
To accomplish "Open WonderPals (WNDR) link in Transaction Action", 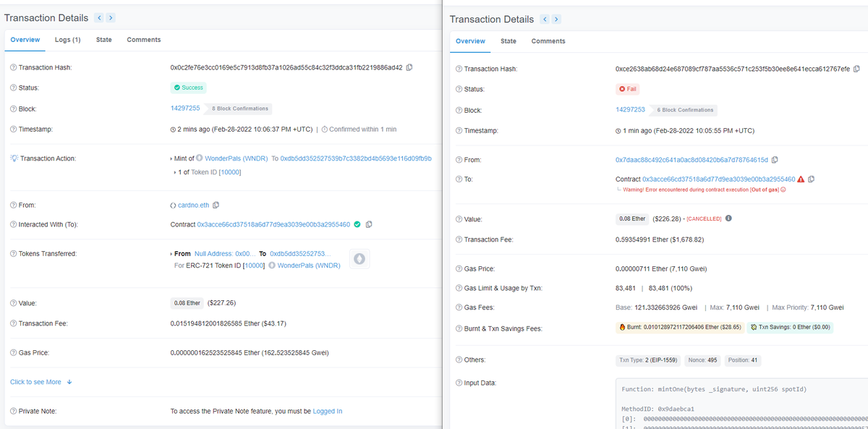I will click(236, 158).
